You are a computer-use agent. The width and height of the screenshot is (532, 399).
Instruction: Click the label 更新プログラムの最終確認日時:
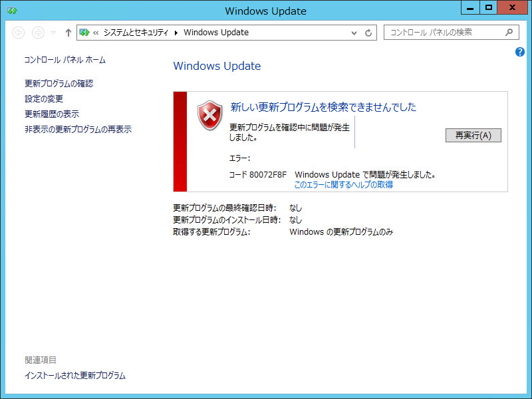pos(225,207)
